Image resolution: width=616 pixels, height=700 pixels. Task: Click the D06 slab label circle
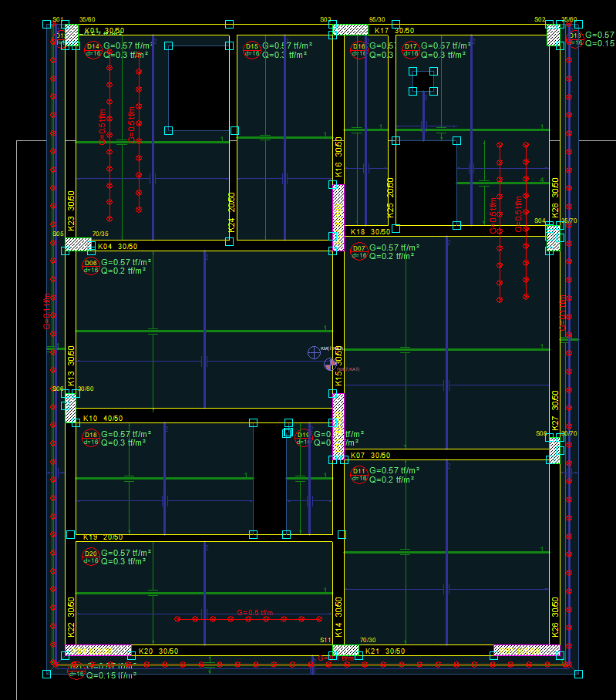[x=90, y=267]
